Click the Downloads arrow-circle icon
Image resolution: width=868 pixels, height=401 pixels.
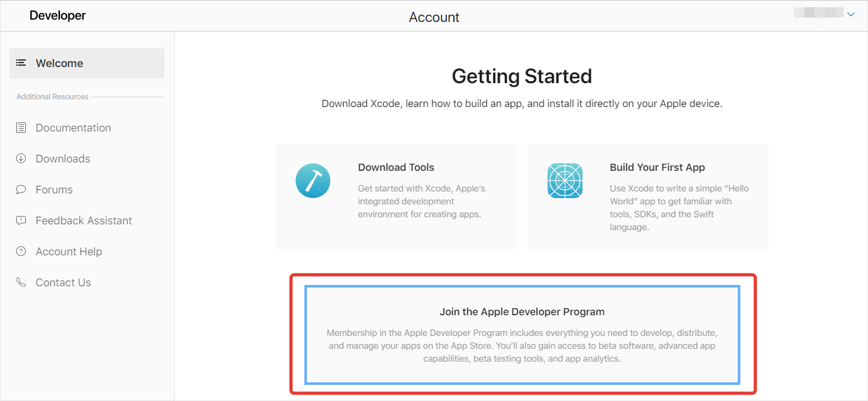click(x=21, y=159)
